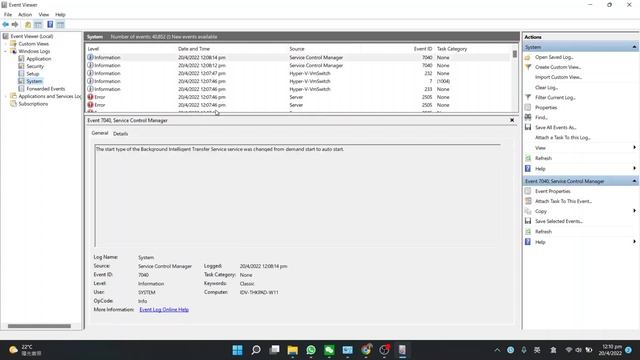Screen dimensions: 640x360
Task: Select the Application log
Action: pyautogui.click(x=39, y=59)
